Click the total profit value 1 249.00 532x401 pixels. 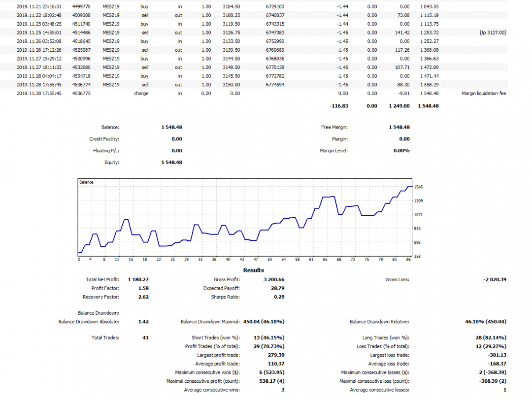pos(399,105)
